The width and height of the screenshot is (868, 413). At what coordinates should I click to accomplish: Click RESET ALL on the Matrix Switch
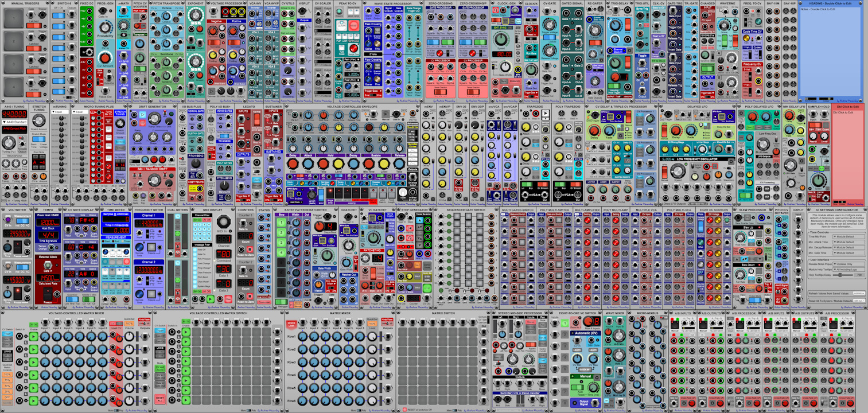click(x=404, y=408)
